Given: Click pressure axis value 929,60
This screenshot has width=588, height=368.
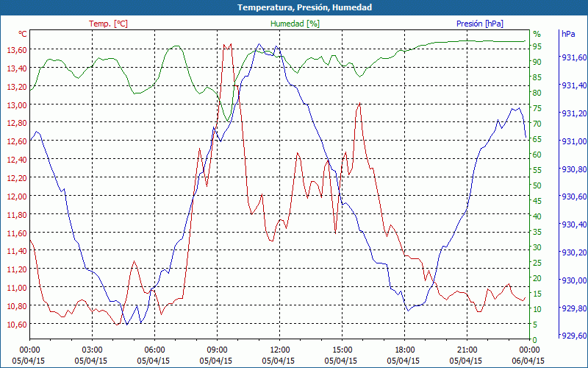Looking at the screenshot, I should 573,336.
